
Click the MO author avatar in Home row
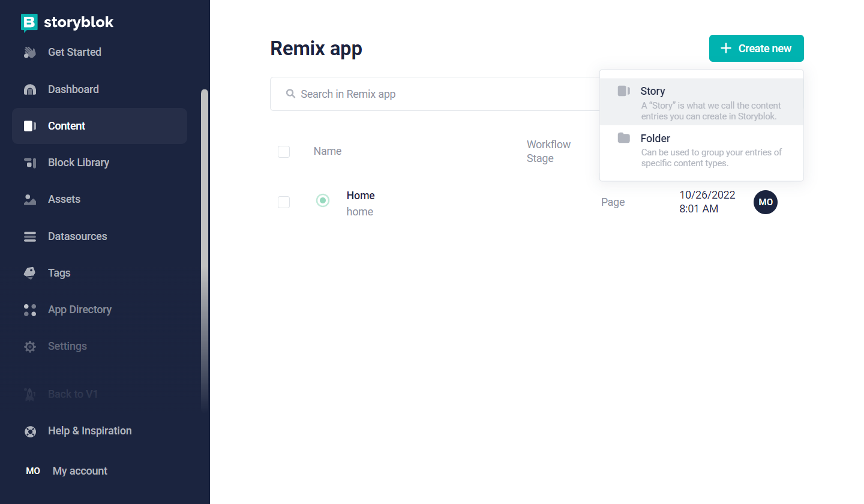coord(766,202)
